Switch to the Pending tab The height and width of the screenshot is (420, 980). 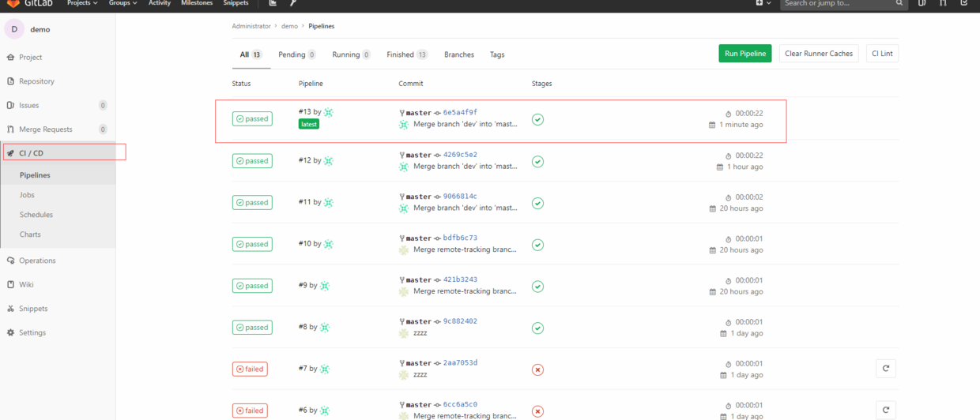[297, 54]
